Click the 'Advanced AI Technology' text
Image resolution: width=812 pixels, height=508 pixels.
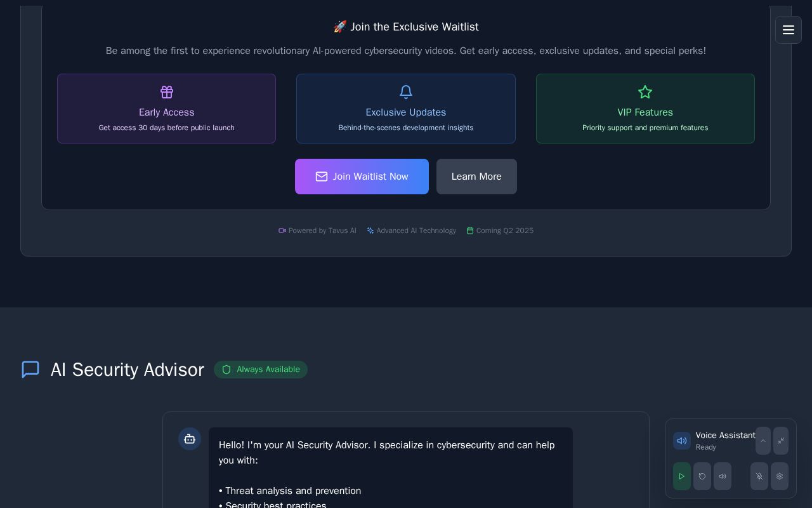[x=416, y=231]
